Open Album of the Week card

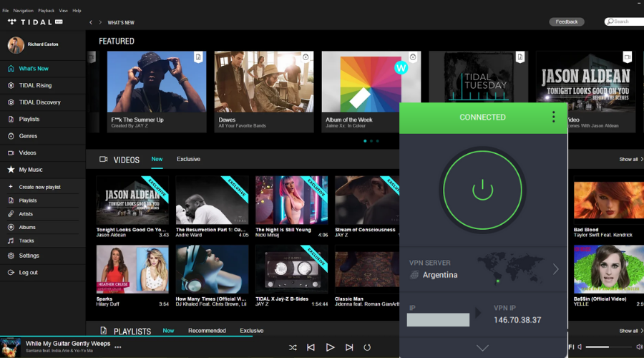(371, 92)
